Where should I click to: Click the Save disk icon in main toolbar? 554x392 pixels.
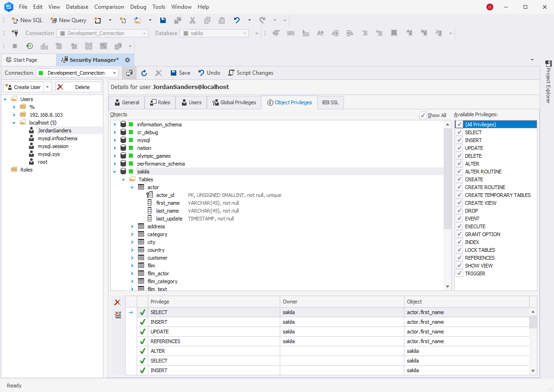click(x=163, y=20)
